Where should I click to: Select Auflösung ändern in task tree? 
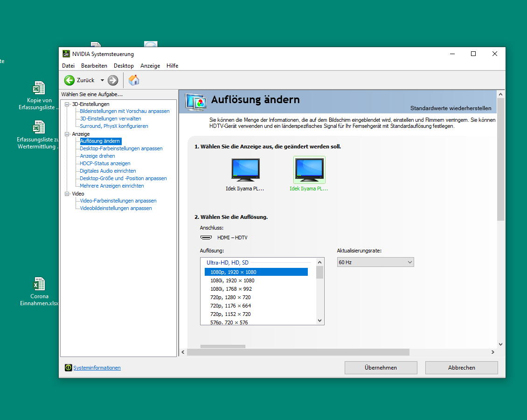tap(100, 141)
